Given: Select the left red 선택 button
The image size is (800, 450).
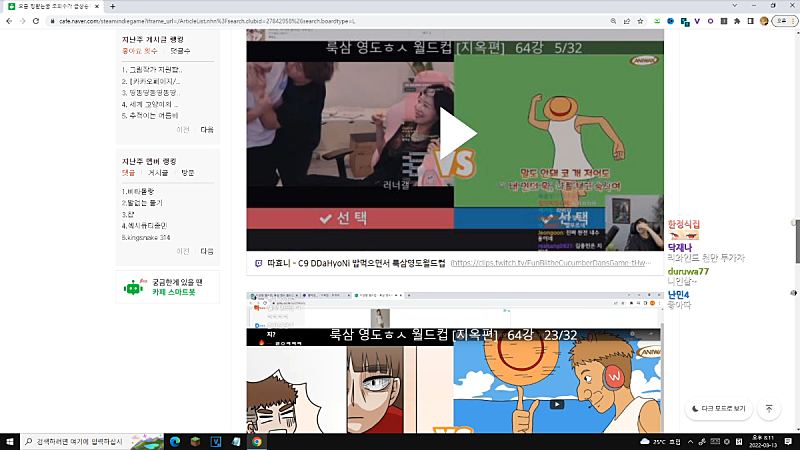Looking at the screenshot, I should point(350,218).
